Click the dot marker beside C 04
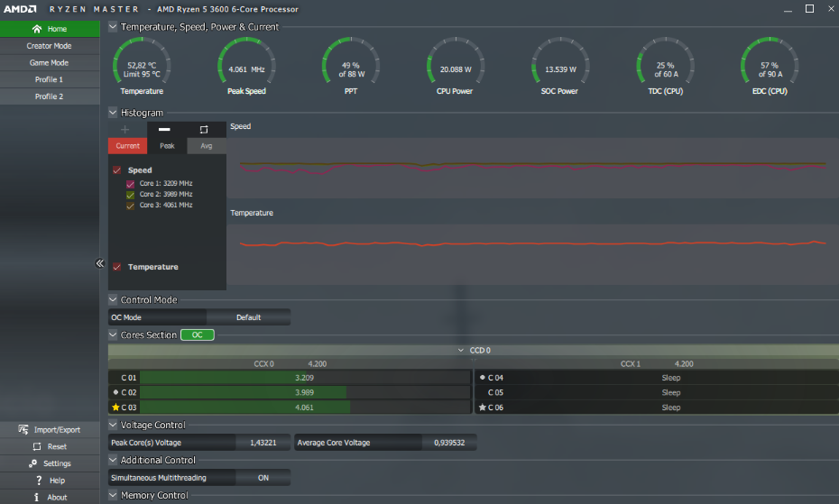839x504 pixels. pos(482,377)
